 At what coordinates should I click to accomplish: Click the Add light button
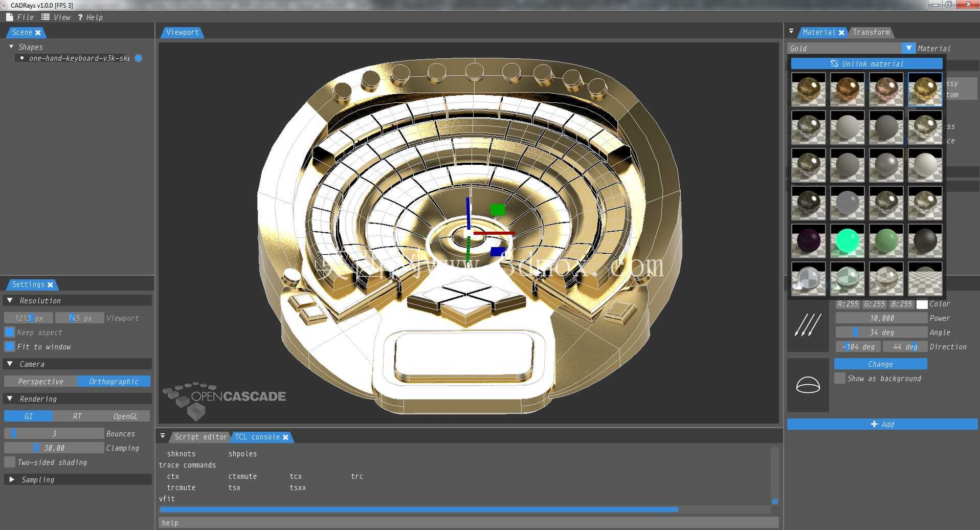click(882, 424)
